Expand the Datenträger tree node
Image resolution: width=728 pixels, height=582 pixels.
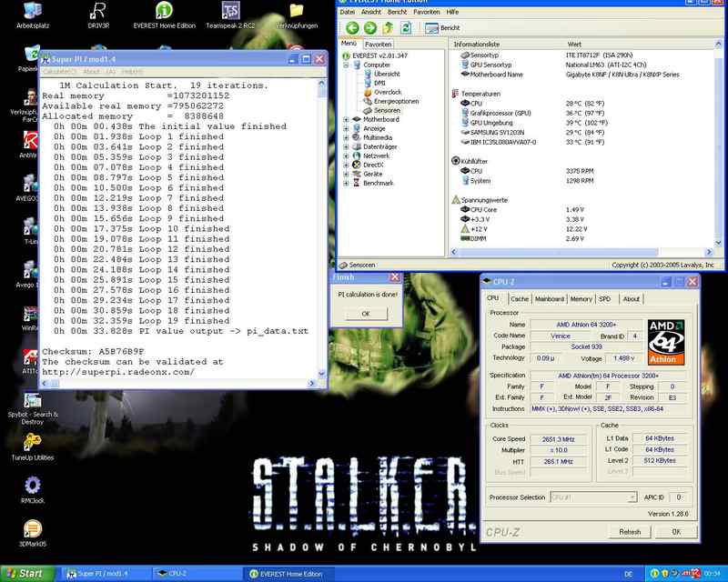point(346,146)
